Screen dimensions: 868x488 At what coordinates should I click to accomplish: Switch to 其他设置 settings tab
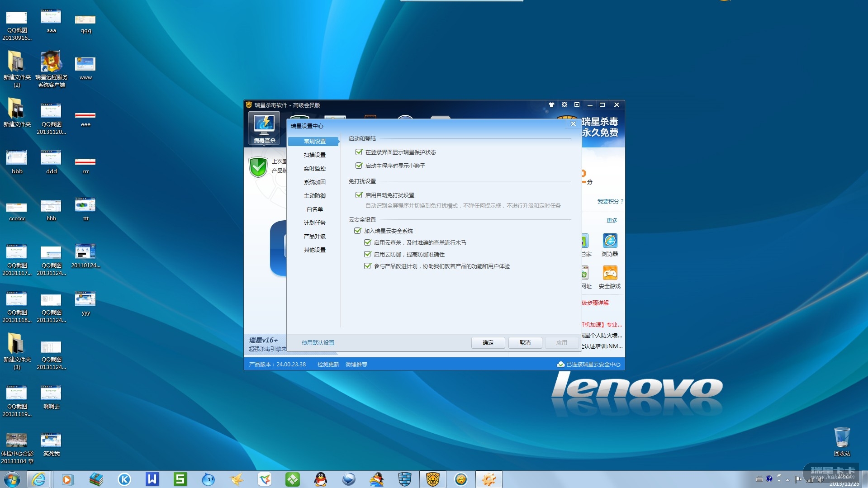click(315, 250)
